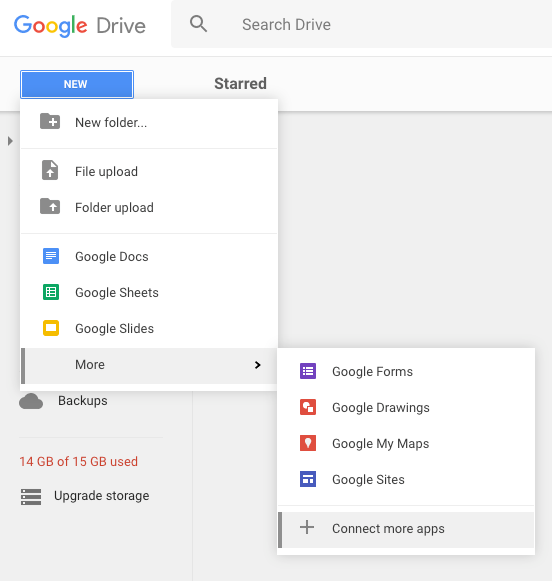Create a new Google Slides presentation

(x=149, y=328)
